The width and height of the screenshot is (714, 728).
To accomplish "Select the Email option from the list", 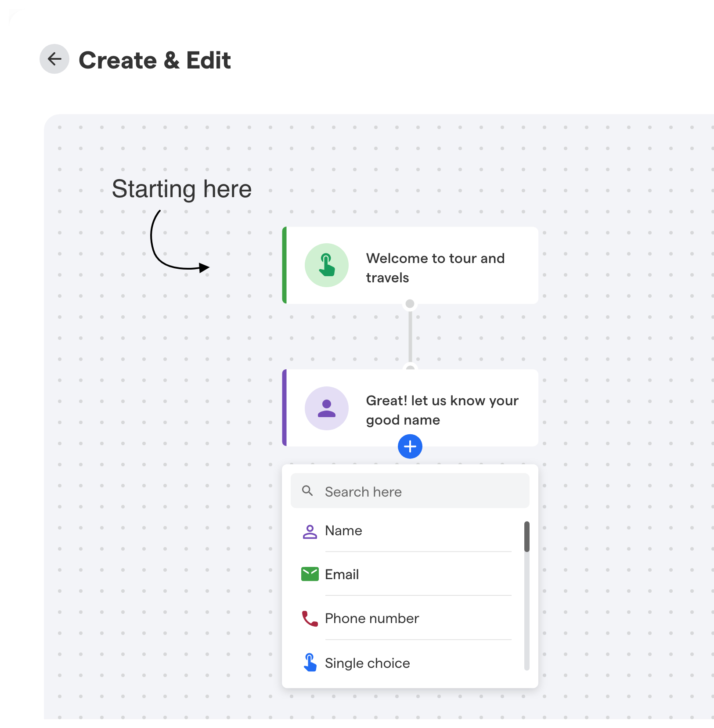I will (x=342, y=574).
